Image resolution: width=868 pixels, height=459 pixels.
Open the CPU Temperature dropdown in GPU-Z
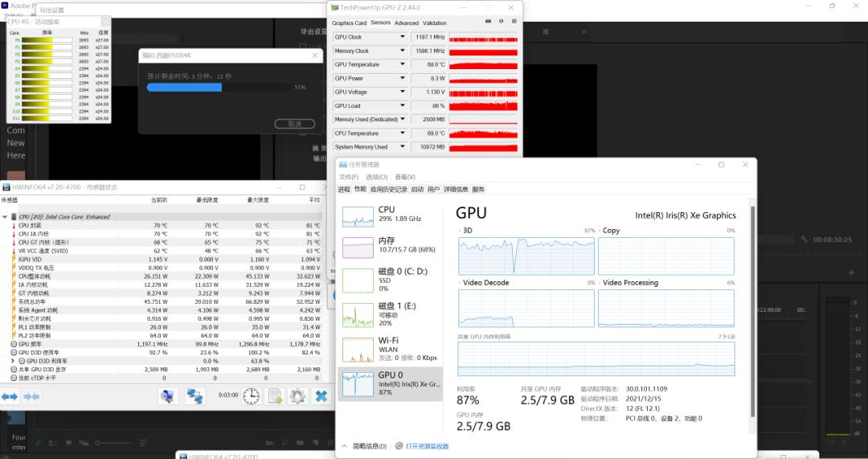point(403,133)
